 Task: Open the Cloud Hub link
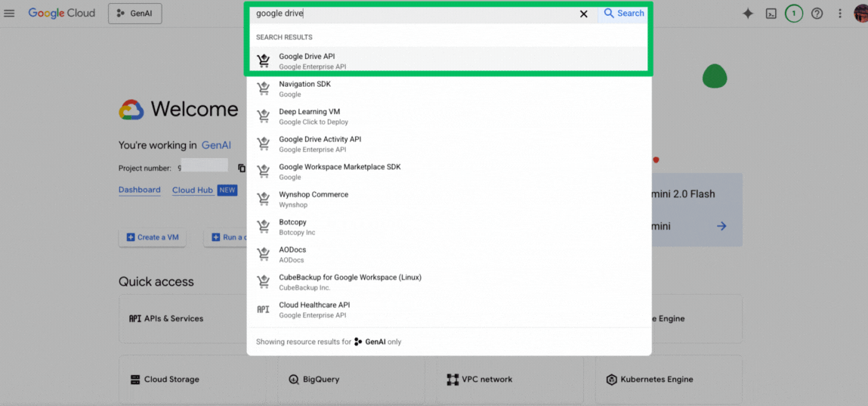193,191
